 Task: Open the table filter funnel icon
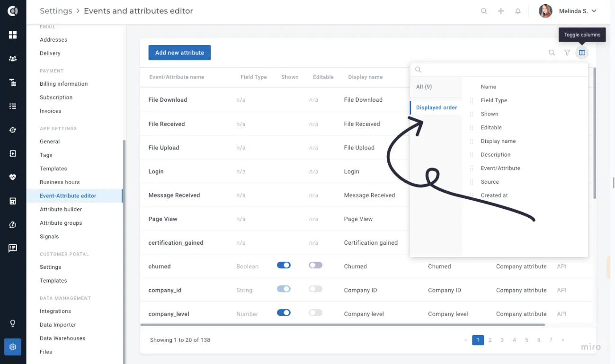coord(567,53)
